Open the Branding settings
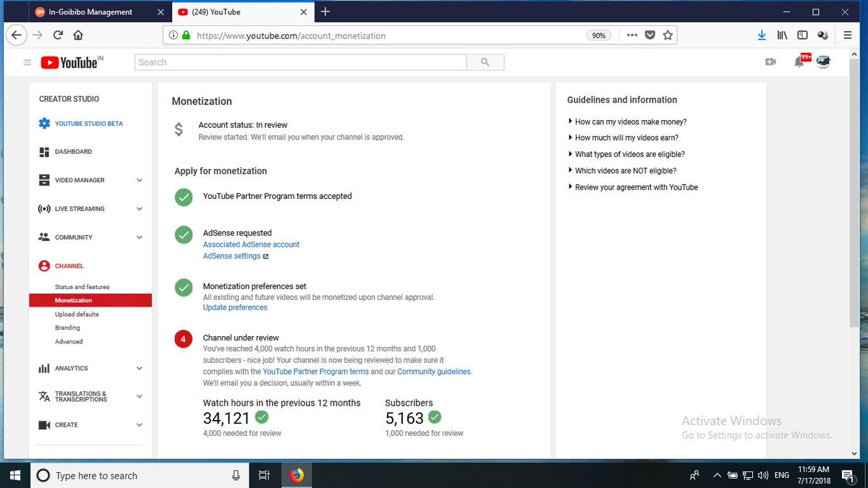 tap(67, 328)
